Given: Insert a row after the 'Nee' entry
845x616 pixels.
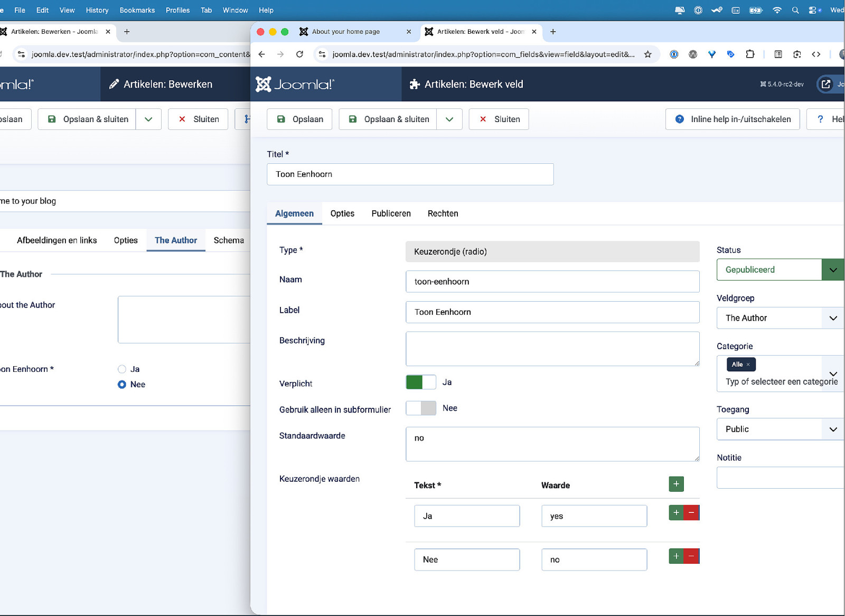Looking at the screenshot, I should [x=676, y=556].
